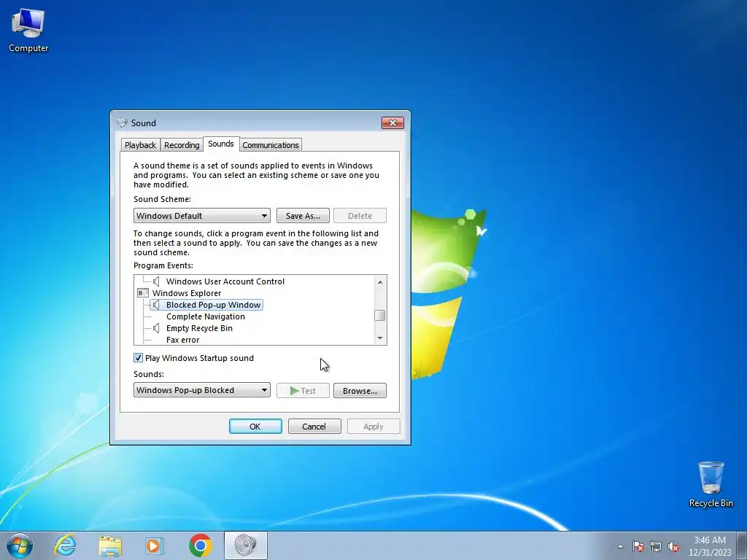Click the network tray icon
Viewport: 747px width, 560px height.
point(656,546)
